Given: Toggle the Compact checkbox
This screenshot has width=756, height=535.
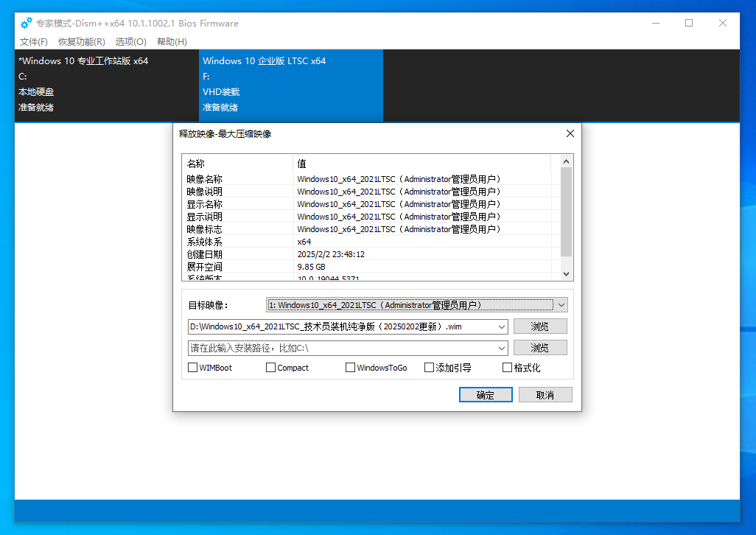Looking at the screenshot, I should (271, 368).
